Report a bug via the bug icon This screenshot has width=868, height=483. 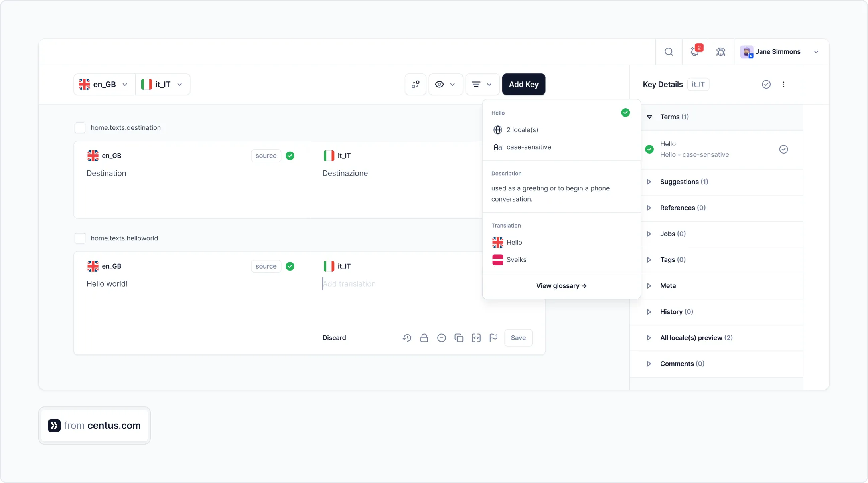721,51
